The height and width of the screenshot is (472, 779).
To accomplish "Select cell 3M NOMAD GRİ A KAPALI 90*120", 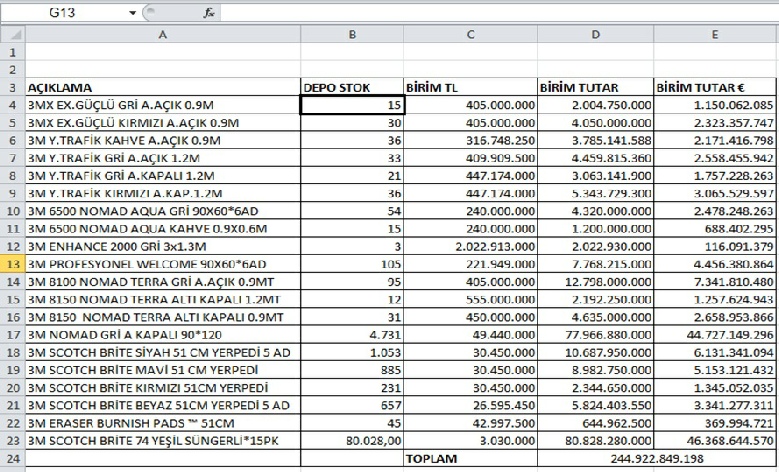I will [x=163, y=335].
